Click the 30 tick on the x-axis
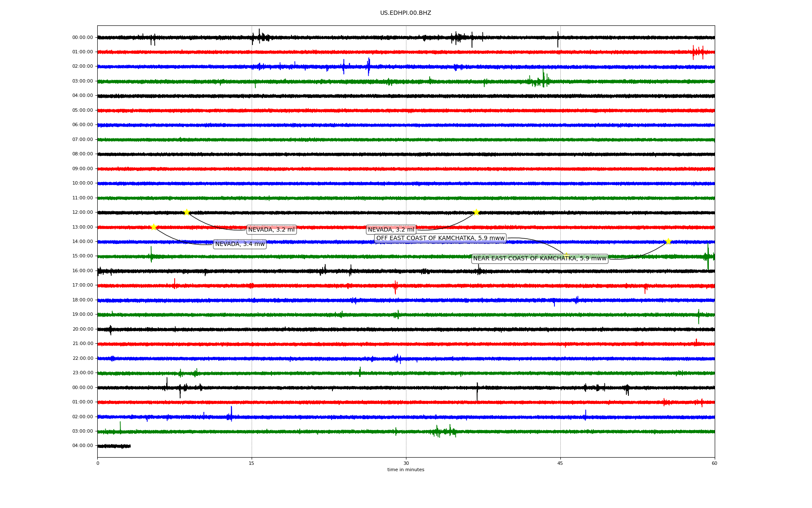812x508 pixels. point(406,463)
